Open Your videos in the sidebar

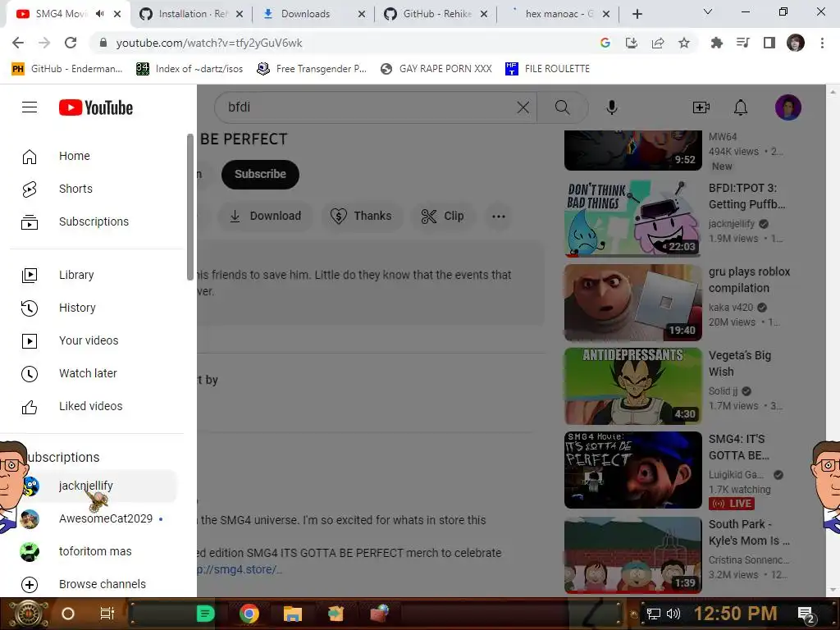coord(97,340)
